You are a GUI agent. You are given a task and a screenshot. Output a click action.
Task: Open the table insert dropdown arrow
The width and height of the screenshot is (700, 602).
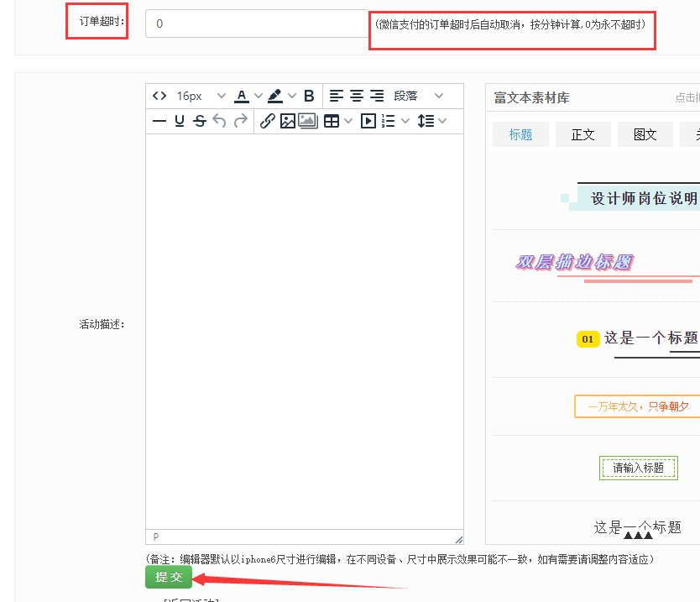348,121
